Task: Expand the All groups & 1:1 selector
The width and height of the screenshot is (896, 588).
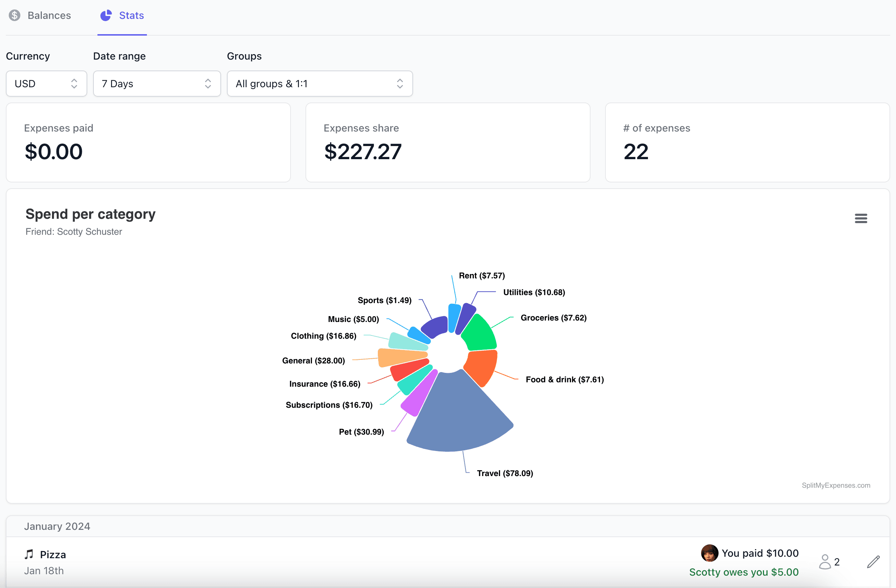Action: click(320, 84)
